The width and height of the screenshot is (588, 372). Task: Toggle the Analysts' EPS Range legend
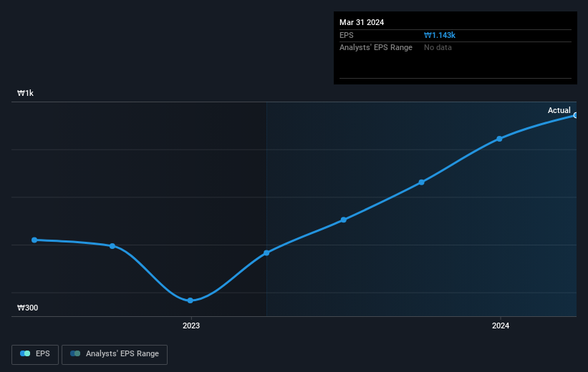115,354
